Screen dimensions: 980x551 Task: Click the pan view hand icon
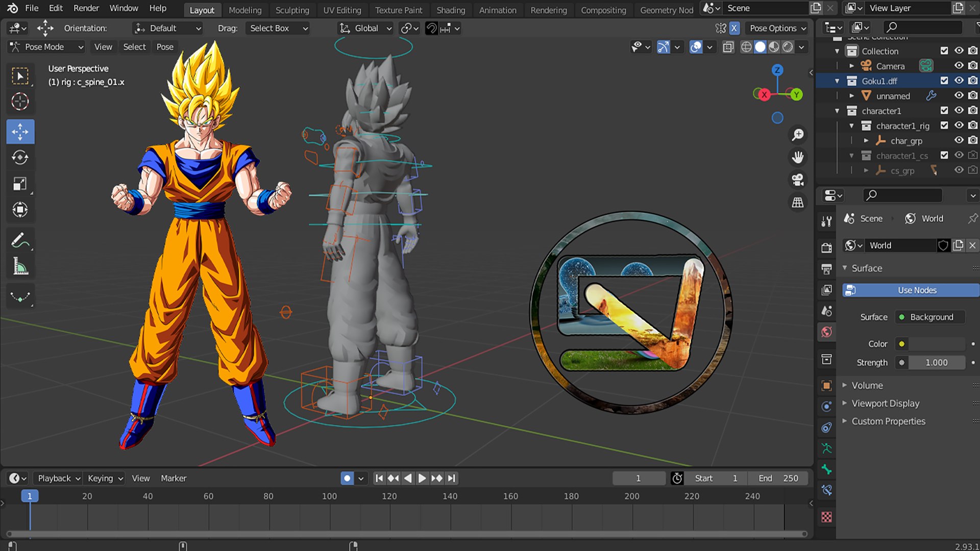[797, 157]
